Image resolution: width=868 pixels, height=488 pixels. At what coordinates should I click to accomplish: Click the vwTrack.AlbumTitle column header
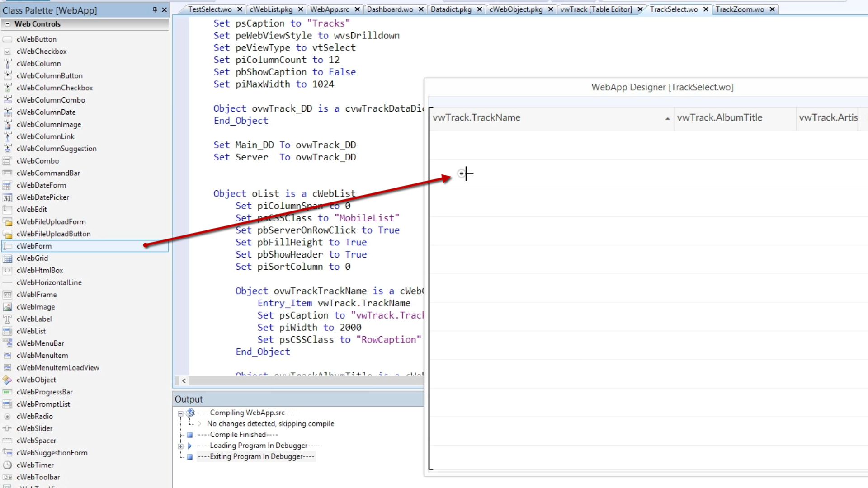(719, 118)
